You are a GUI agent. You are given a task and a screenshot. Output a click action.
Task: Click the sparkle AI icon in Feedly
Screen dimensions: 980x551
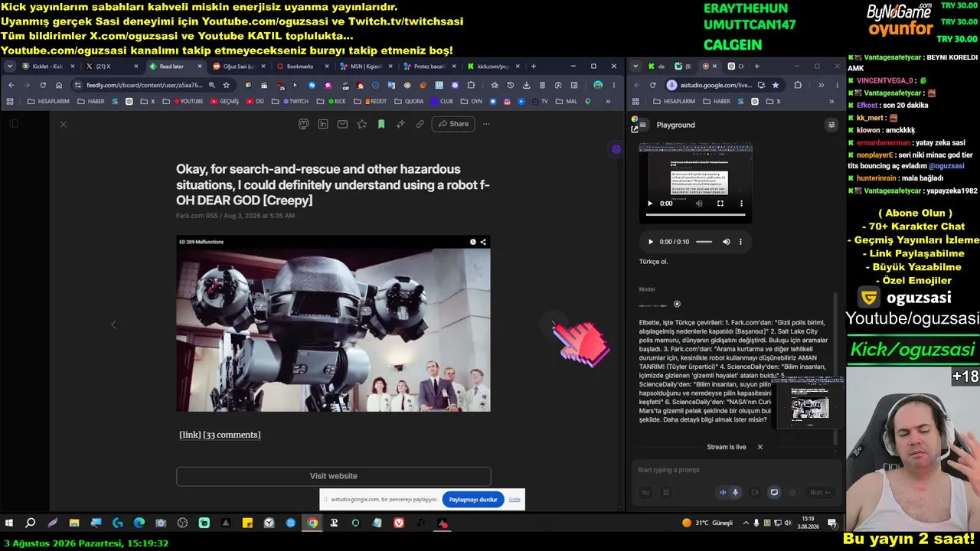click(400, 124)
